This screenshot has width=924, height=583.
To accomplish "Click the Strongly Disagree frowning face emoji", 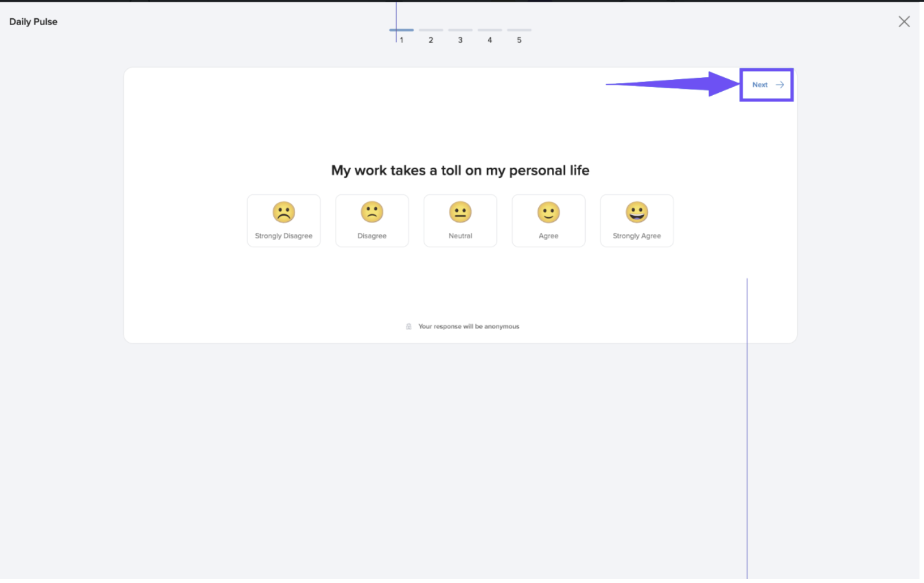I will (284, 212).
